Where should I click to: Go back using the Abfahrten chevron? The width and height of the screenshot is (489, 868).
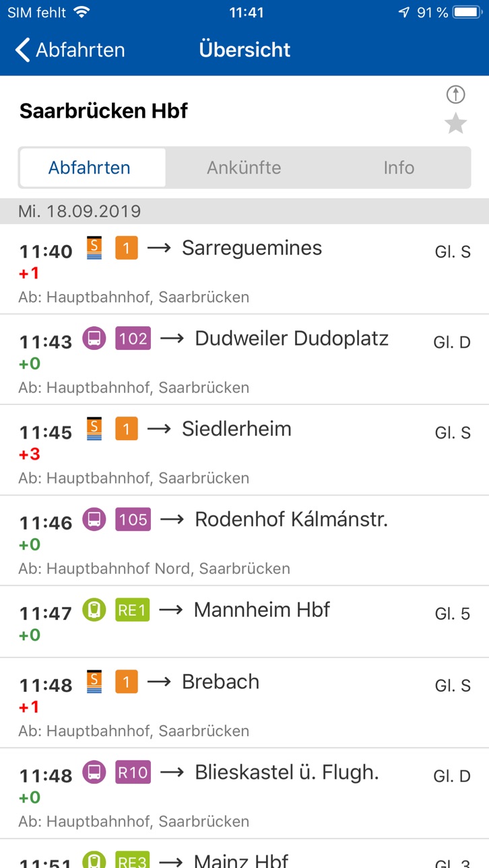[x=70, y=50]
